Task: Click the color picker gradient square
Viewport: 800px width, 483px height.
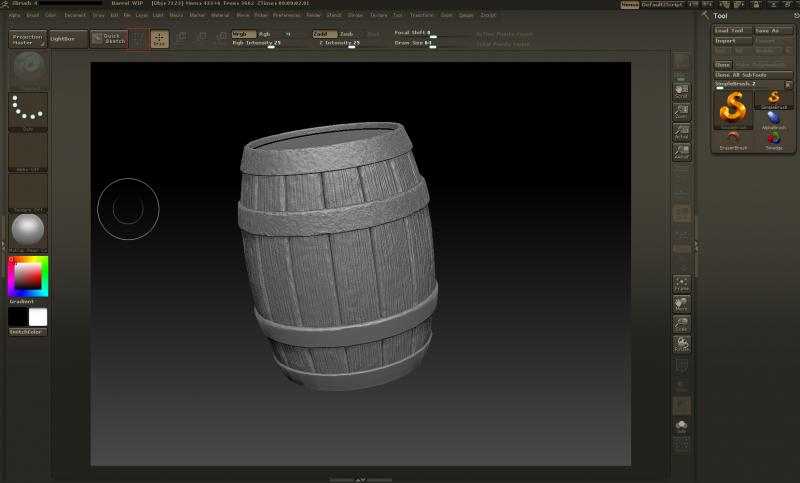Action: coord(28,275)
